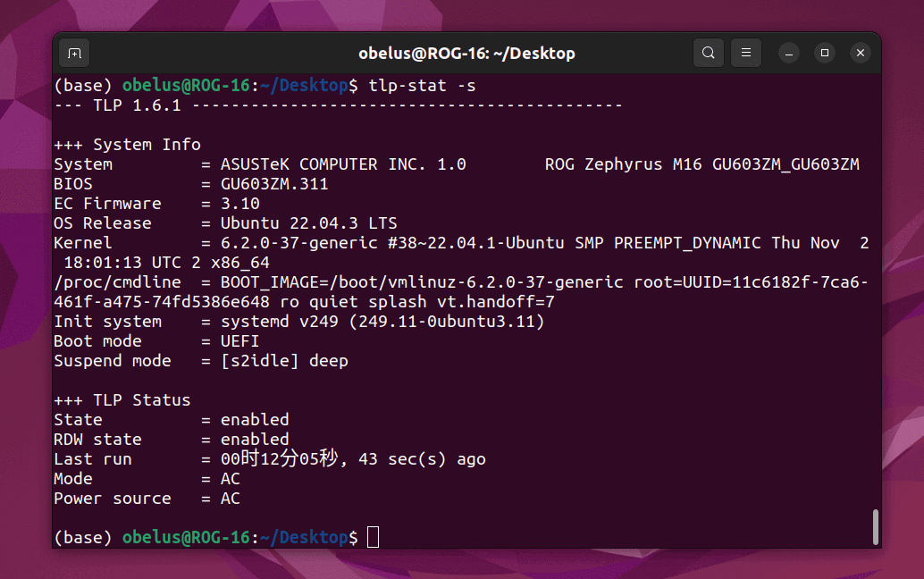Click the terminal vertical scrollbar handle
Screen dimensions: 924x579
point(876,527)
